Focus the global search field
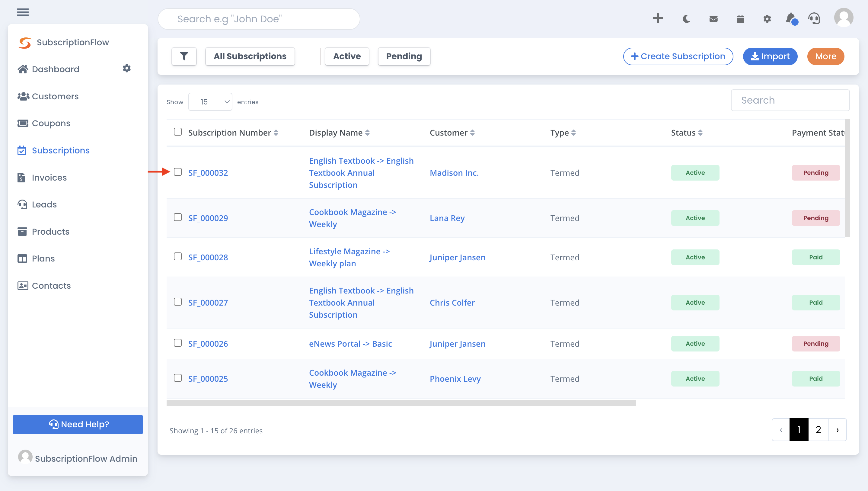868x491 pixels. coord(259,19)
